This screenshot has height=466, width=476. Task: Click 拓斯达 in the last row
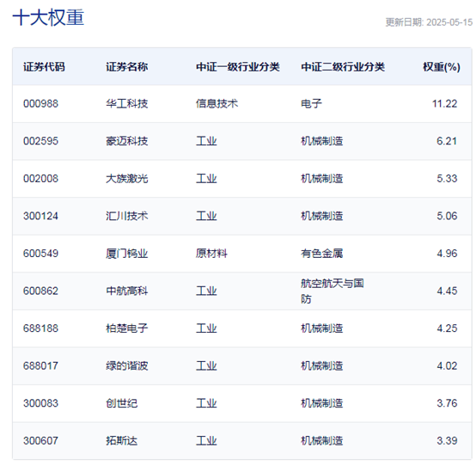[121, 441]
